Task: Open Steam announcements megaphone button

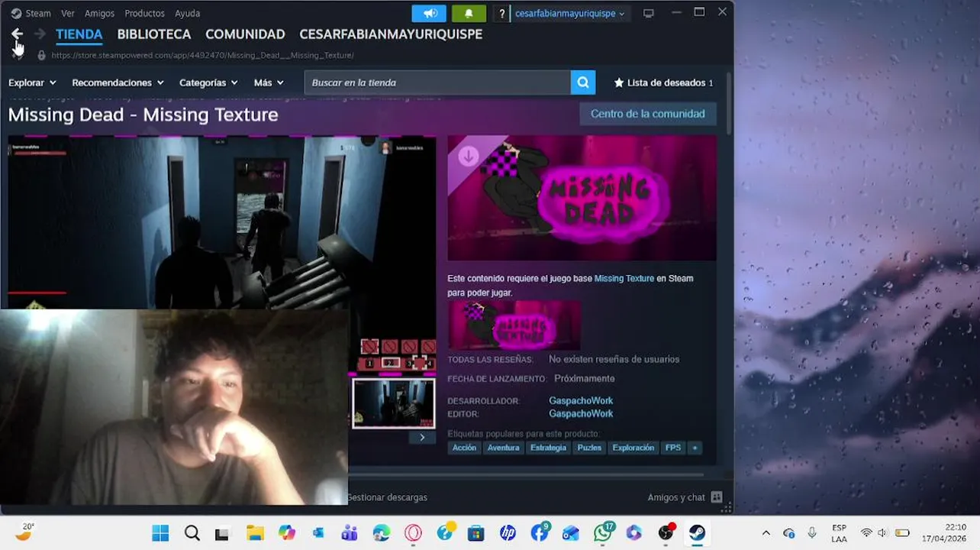Action: point(429,13)
